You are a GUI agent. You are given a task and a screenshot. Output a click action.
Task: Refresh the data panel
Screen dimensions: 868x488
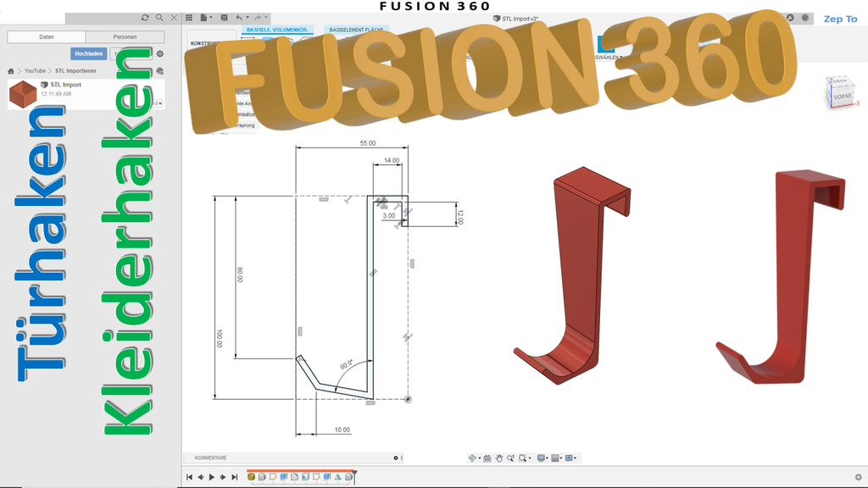(x=145, y=18)
